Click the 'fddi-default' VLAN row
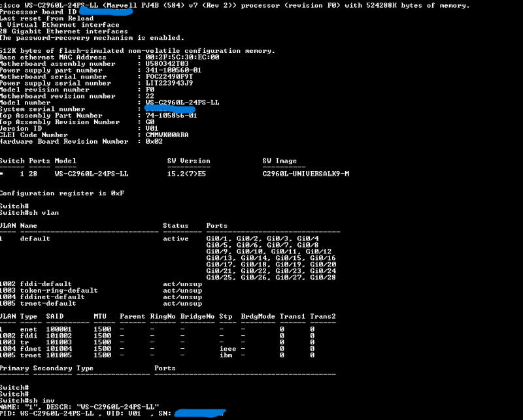523x420 pixels. click(101, 284)
